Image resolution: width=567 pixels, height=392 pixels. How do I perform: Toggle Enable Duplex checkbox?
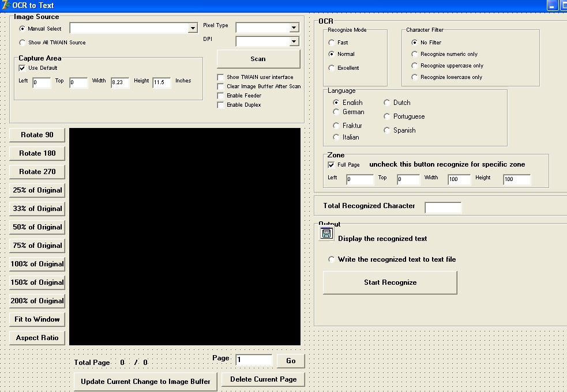point(220,105)
